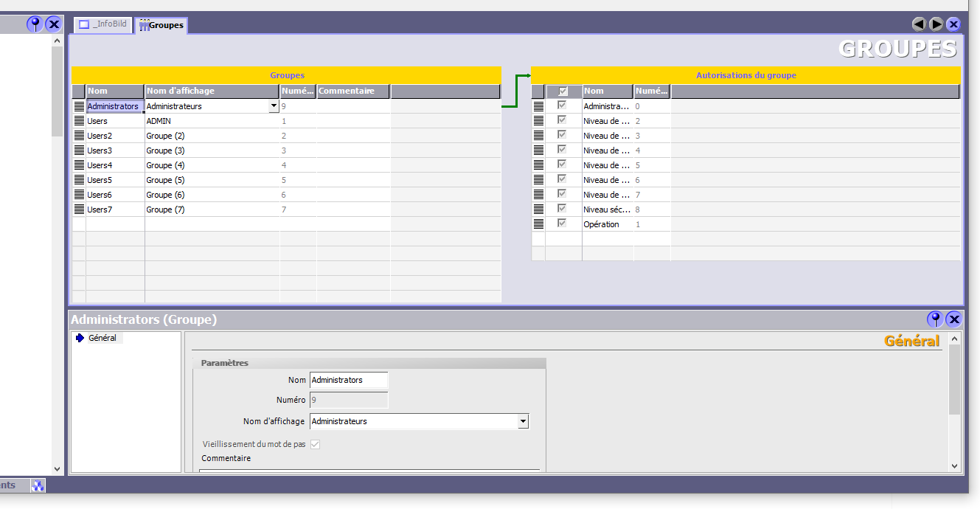Navigate to previous tab with left arrow
This screenshot has width=980, height=509.
pos(919,24)
